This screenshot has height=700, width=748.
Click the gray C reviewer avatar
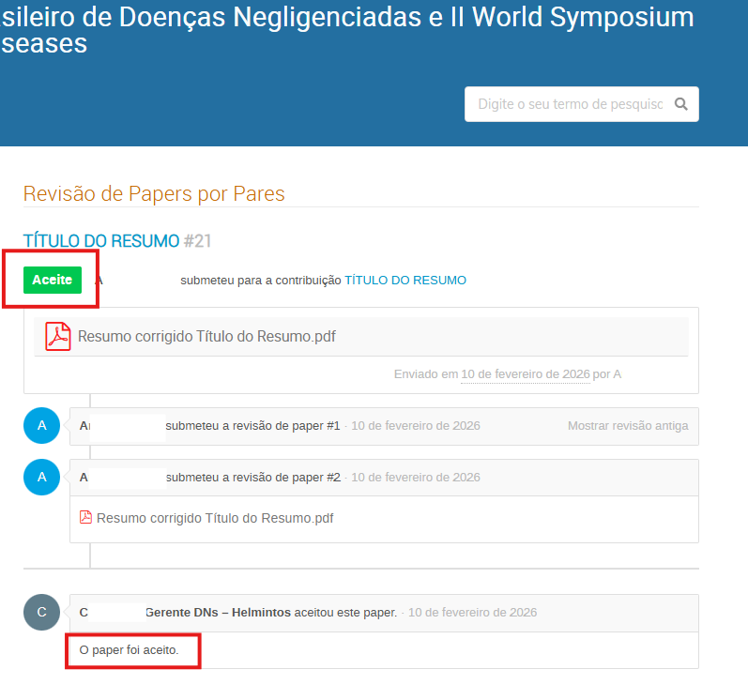pyautogui.click(x=41, y=613)
